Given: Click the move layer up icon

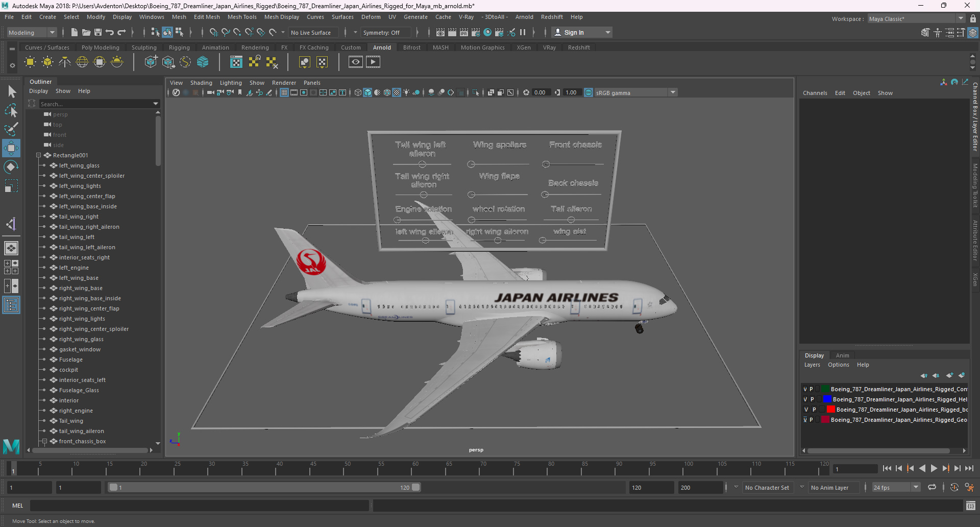Looking at the screenshot, I should (924, 375).
